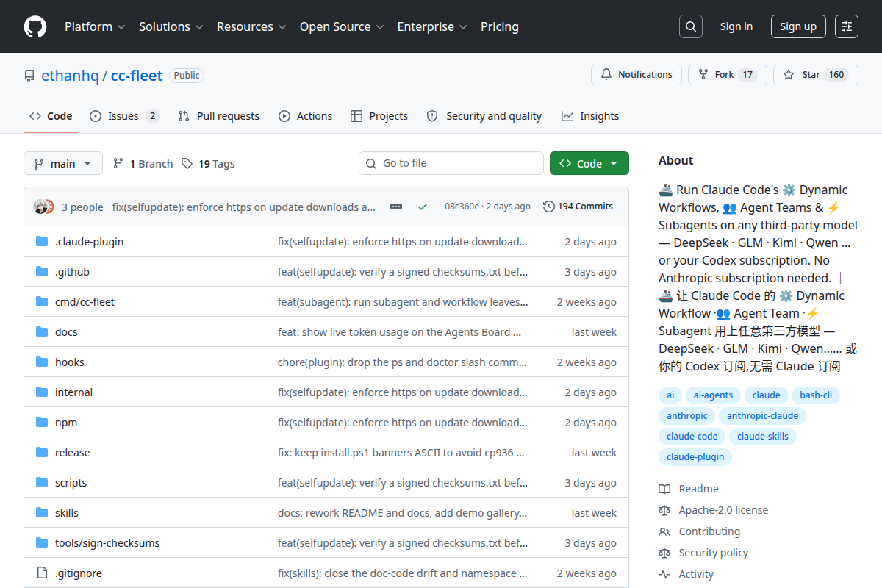This screenshot has height=588, width=882.
Task: Switch to the Security and quality tab
Action: click(x=484, y=116)
